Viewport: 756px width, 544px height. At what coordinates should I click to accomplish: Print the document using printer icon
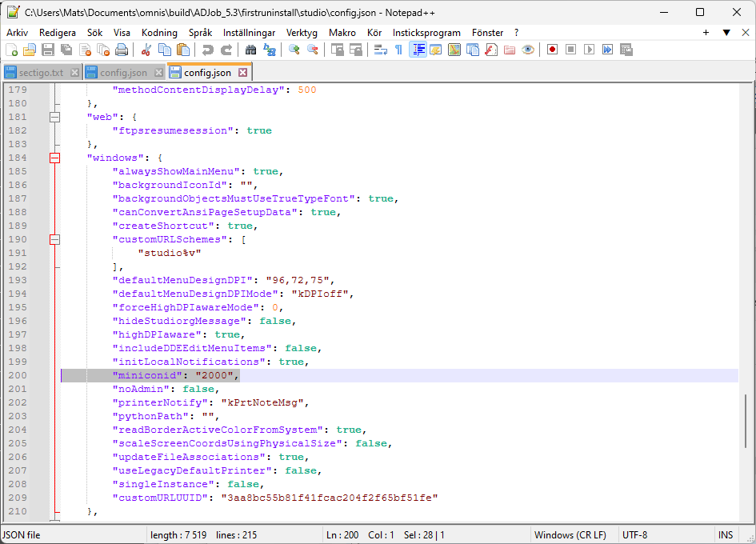tap(122, 50)
